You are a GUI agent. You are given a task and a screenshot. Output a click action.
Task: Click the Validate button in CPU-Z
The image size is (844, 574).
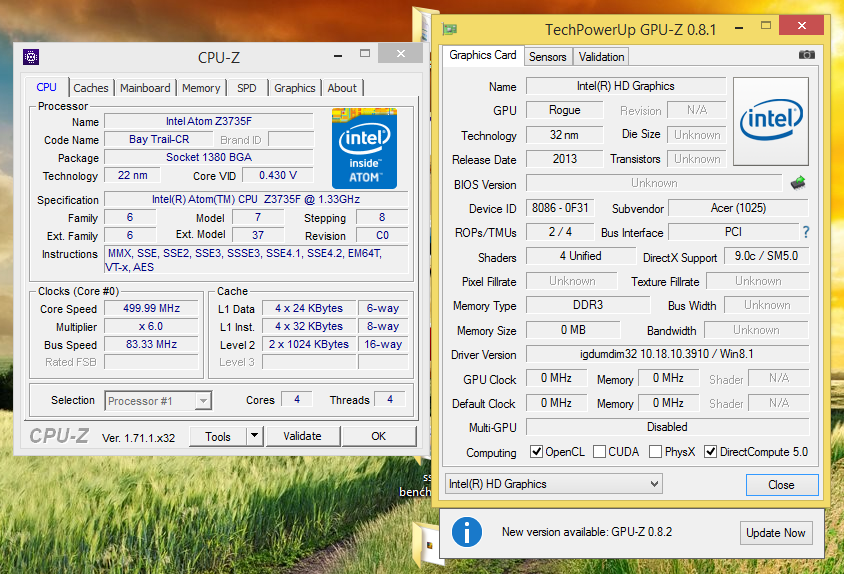coord(303,436)
